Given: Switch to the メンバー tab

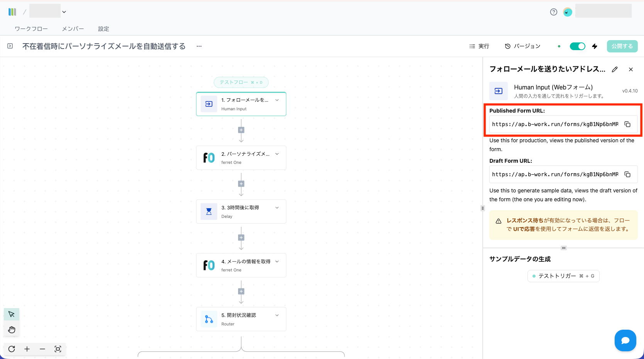Looking at the screenshot, I should pos(73,29).
